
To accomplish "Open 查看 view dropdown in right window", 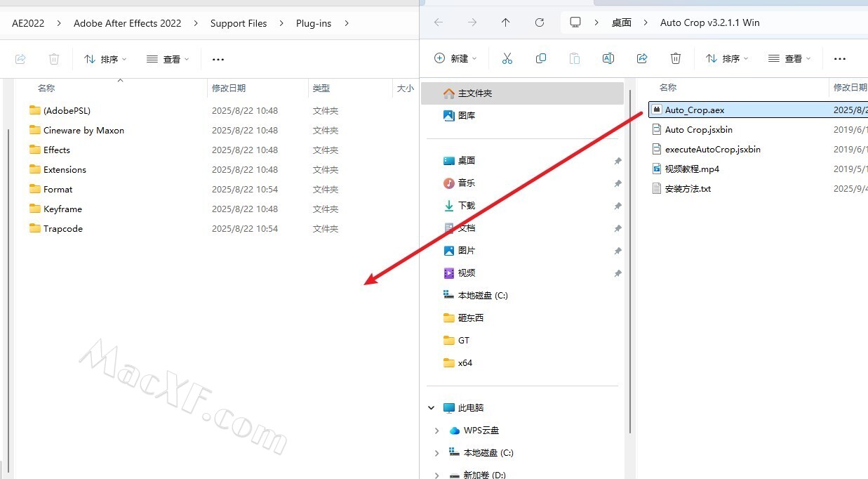I will pyautogui.click(x=790, y=58).
